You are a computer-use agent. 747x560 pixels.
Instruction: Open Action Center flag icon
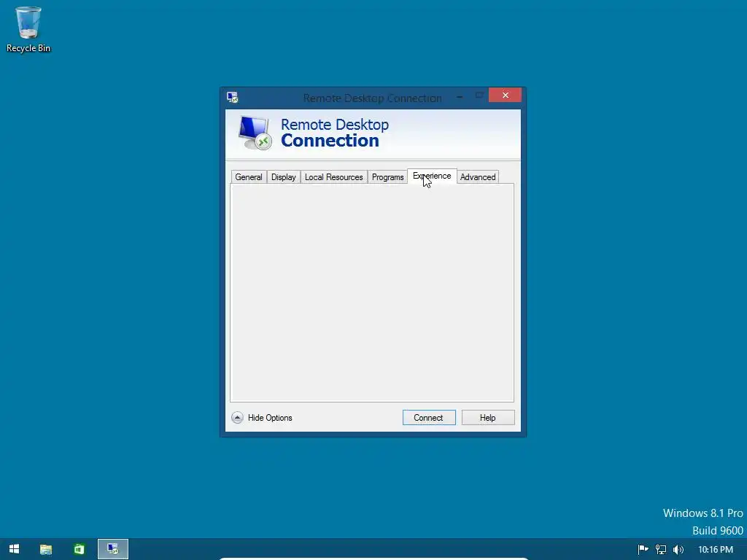643,550
